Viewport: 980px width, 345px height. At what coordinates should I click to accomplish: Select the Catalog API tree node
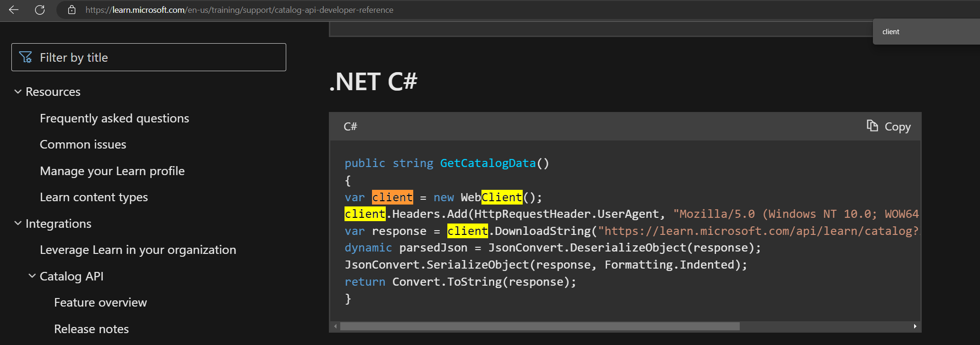pos(72,276)
